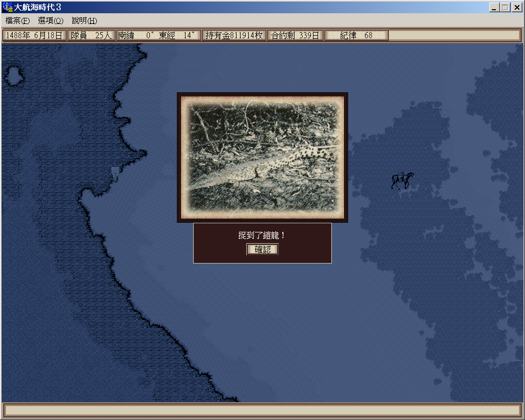Minimize the 大航海時代3 window
Screen dimensions: 525x420
493,7
